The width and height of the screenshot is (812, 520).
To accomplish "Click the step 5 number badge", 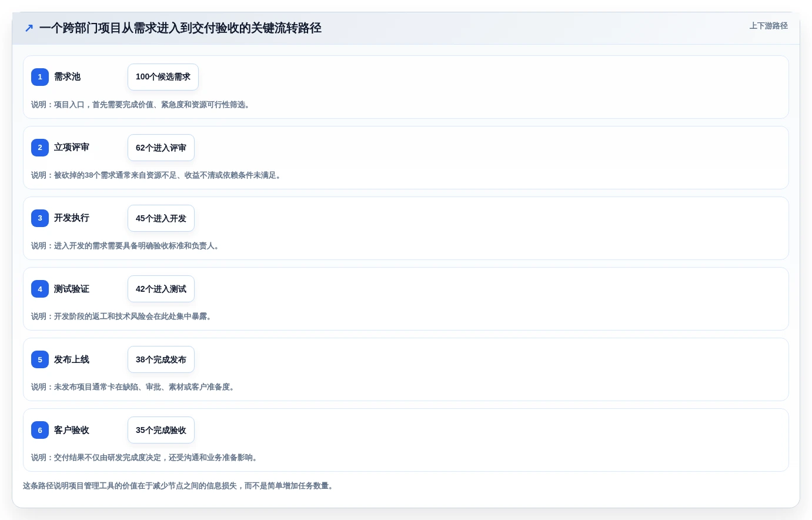I will (40, 359).
